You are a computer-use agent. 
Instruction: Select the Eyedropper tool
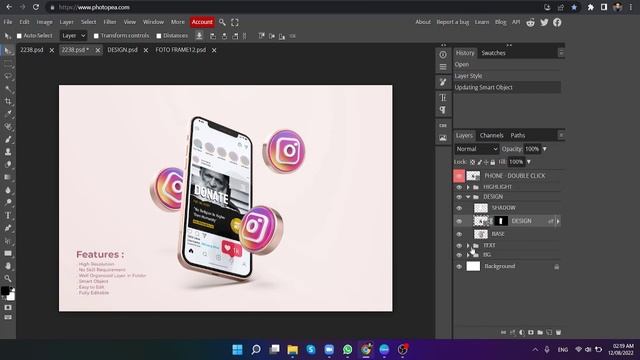[8, 114]
